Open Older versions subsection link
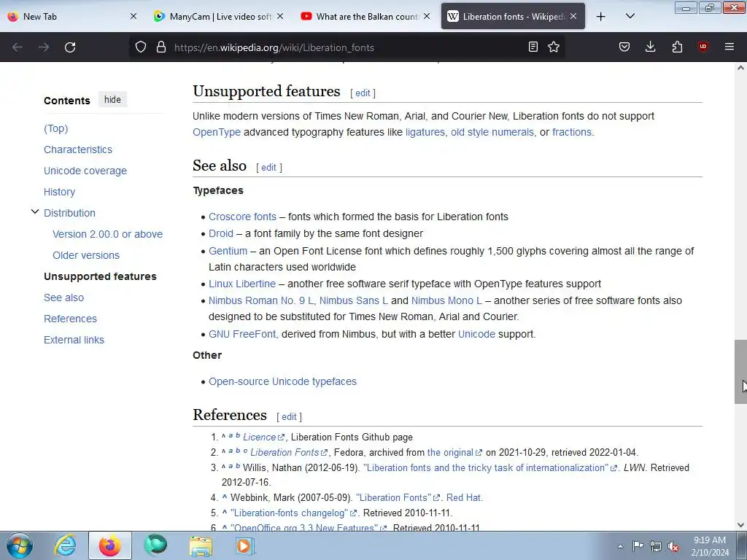747x560 pixels. coord(86,255)
